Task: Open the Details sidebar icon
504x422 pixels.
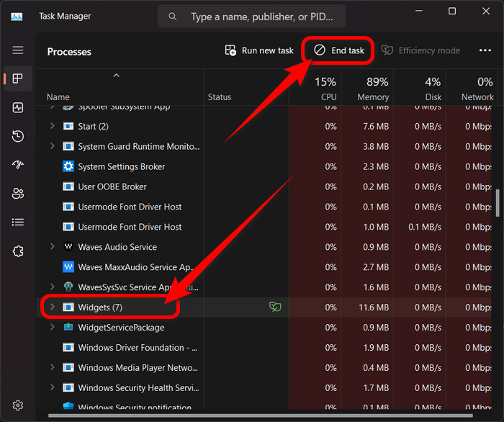Action: (18, 222)
